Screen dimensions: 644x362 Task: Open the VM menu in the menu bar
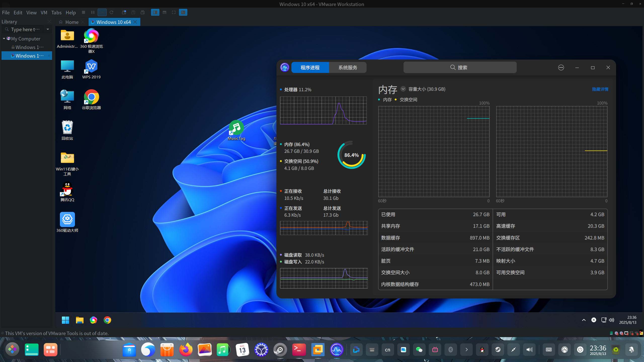44,13
